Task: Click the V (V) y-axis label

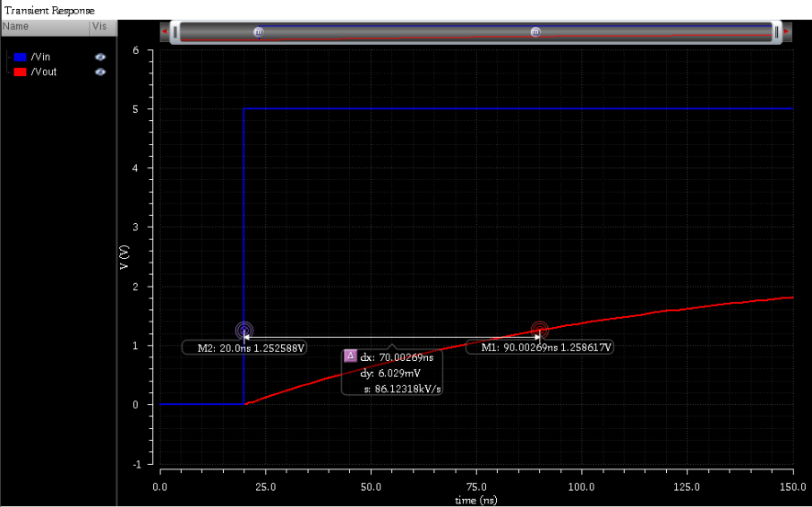Action: tap(124, 257)
